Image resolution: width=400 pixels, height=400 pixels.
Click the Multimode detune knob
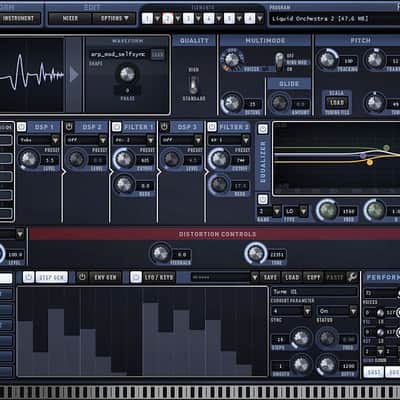tap(232, 102)
